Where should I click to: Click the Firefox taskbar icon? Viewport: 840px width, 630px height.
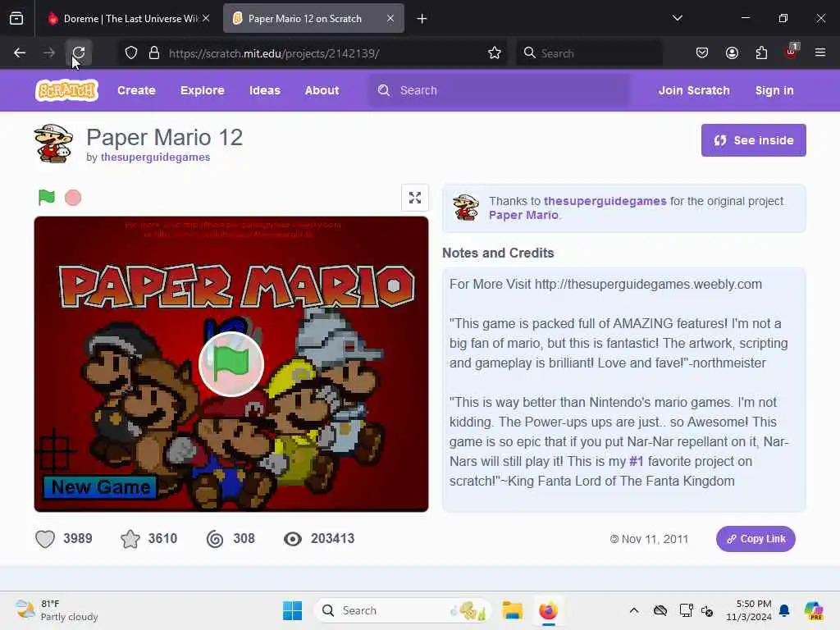click(x=548, y=610)
